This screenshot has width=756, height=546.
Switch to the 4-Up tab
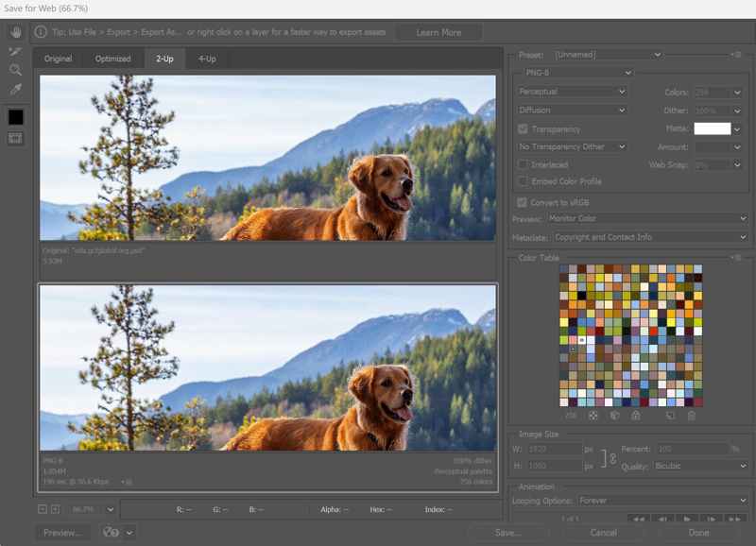pyautogui.click(x=207, y=59)
